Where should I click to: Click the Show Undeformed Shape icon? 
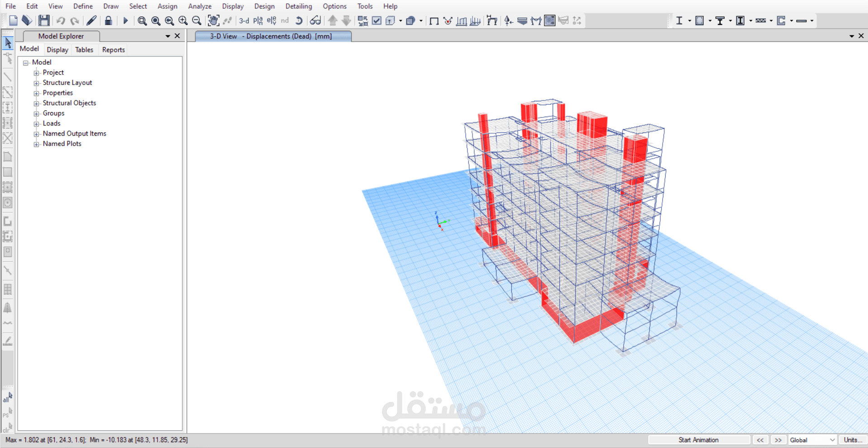434,21
